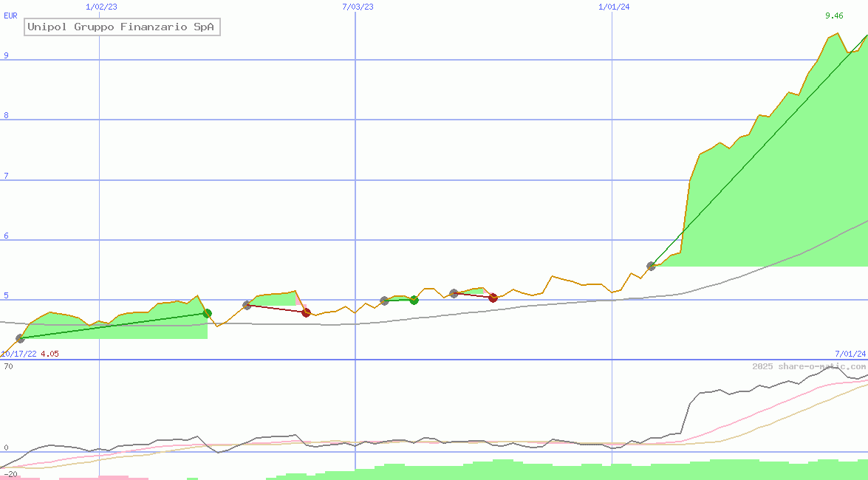This screenshot has height=480, width=868.
Task: Select gray entry marker starting the 2024 rally
Action: pyautogui.click(x=651, y=266)
